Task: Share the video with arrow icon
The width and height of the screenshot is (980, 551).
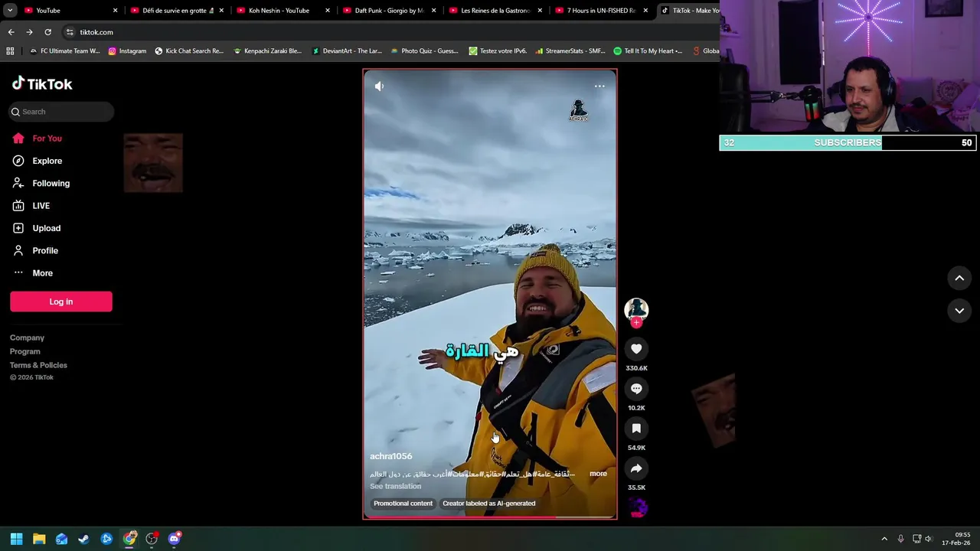Action: 636,468
